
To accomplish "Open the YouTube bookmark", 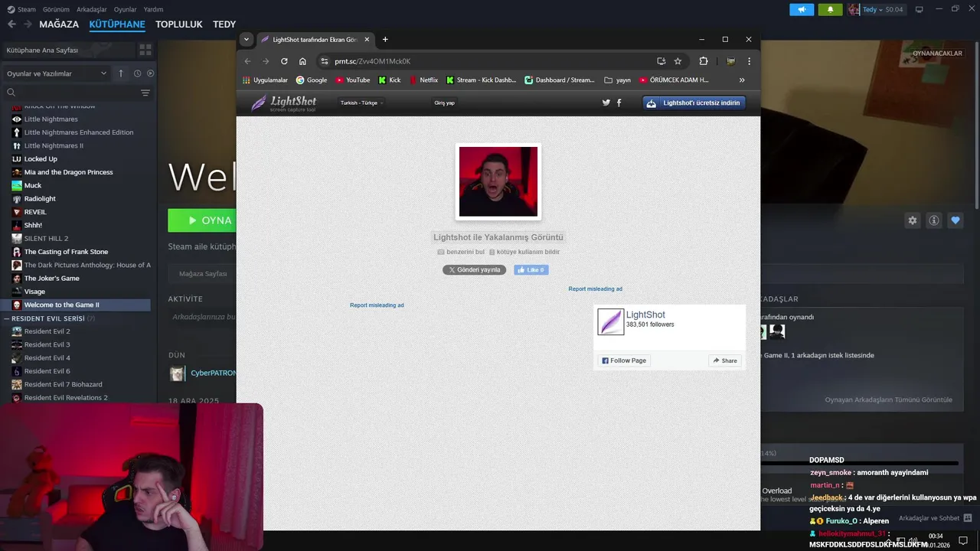I will (x=352, y=80).
